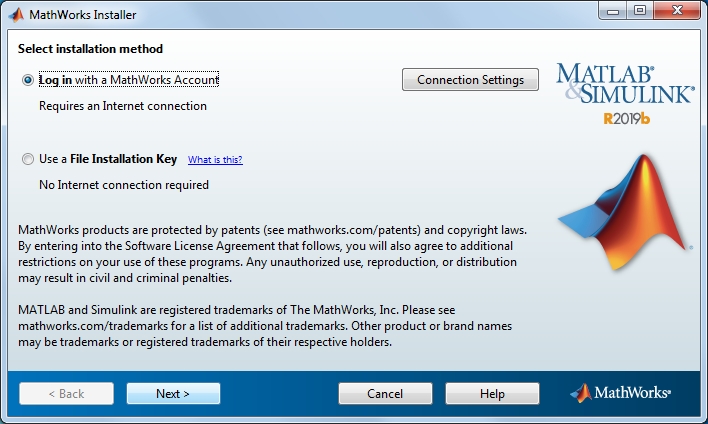Click the large MATLAB membrane logo
This screenshot has height=424, width=708.
625,212
